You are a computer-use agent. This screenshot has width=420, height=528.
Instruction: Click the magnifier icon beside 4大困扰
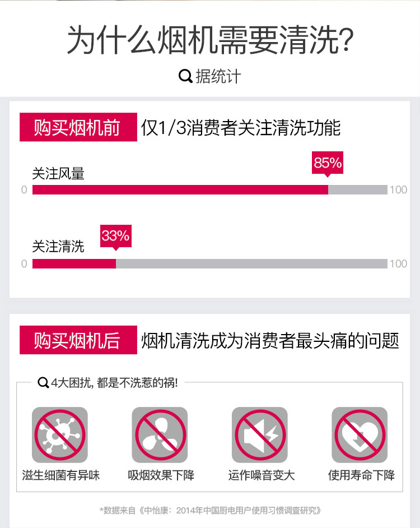pyautogui.click(x=43, y=383)
